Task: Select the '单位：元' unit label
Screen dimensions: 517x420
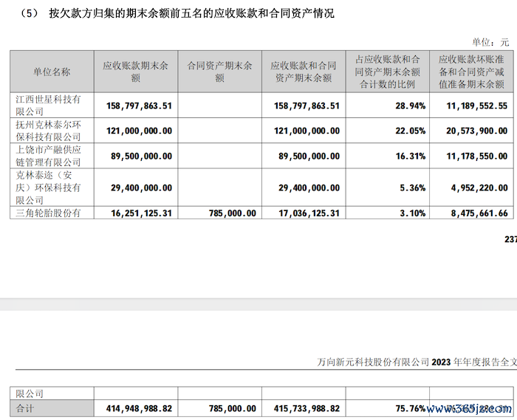Action: [490, 42]
